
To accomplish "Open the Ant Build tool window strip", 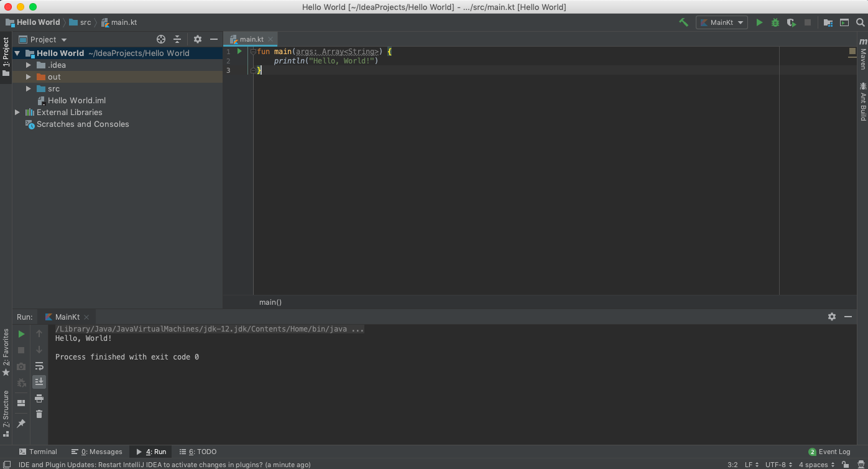I will pos(862,101).
